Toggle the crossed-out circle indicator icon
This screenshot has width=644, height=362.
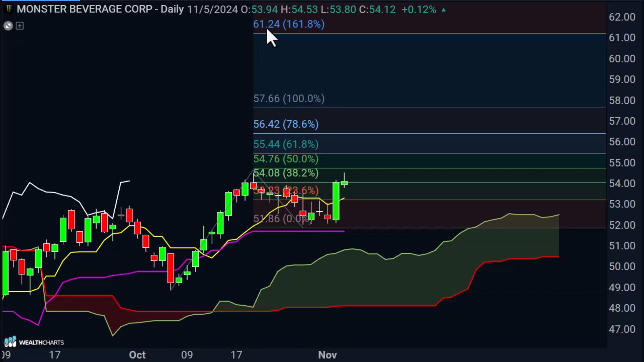tap(8, 26)
